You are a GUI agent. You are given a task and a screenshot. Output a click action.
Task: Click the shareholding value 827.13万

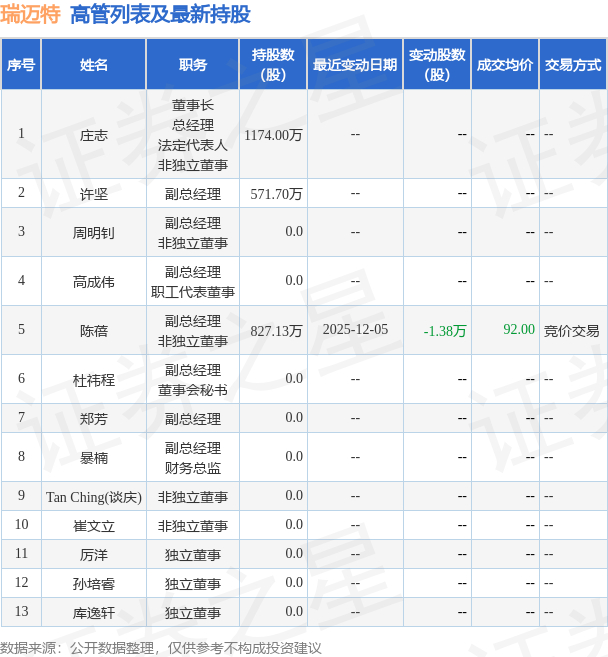tap(276, 331)
